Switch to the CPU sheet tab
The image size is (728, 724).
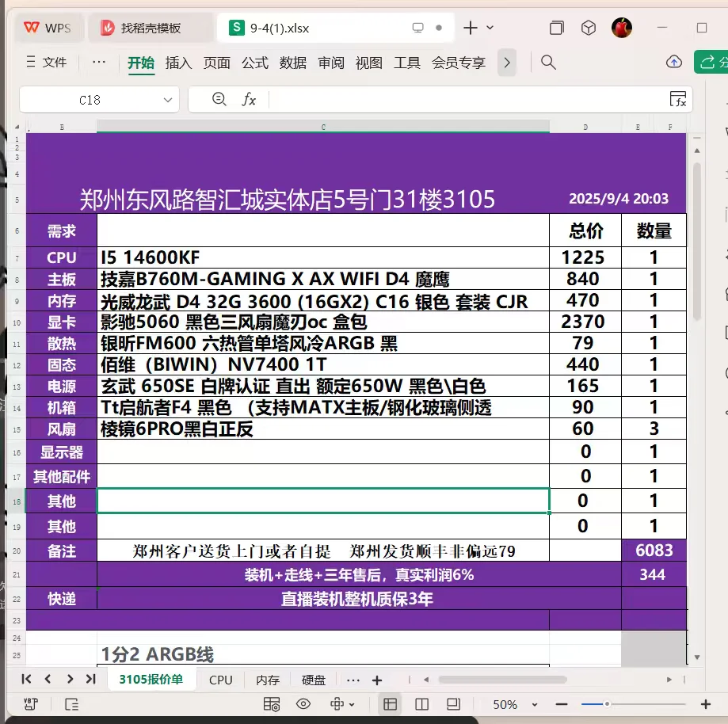220,680
